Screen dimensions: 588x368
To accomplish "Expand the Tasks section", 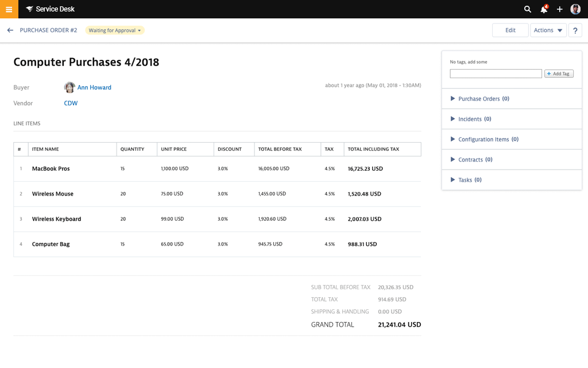I will click(466, 179).
